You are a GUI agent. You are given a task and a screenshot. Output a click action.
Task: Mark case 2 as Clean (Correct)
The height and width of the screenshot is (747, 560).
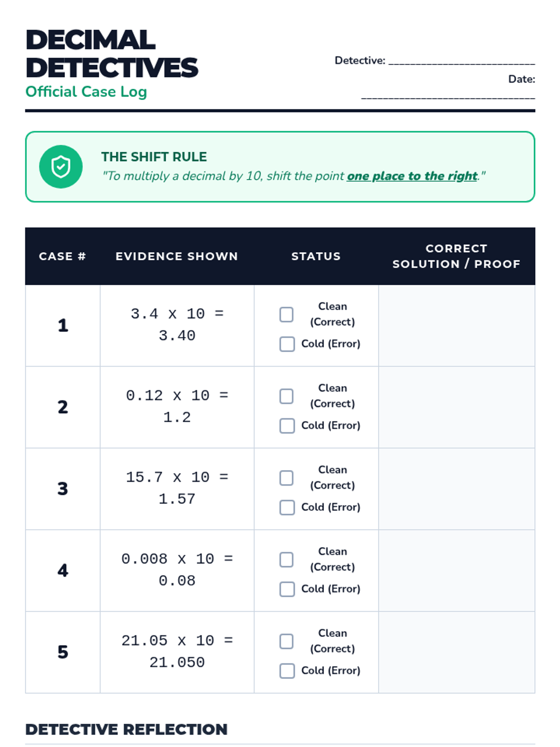click(x=287, y=396)
